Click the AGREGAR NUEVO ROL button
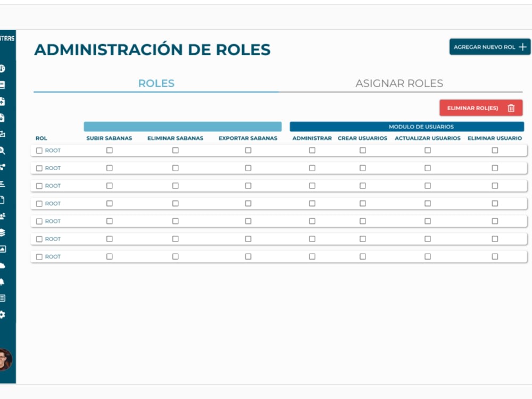This screenshot has height=399, width=532. 490,47
